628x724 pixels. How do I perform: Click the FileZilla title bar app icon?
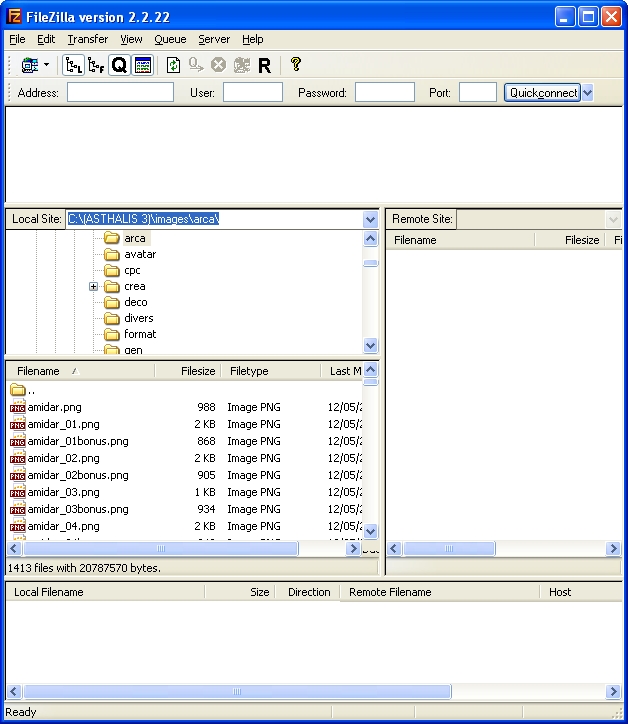(14, 17)
